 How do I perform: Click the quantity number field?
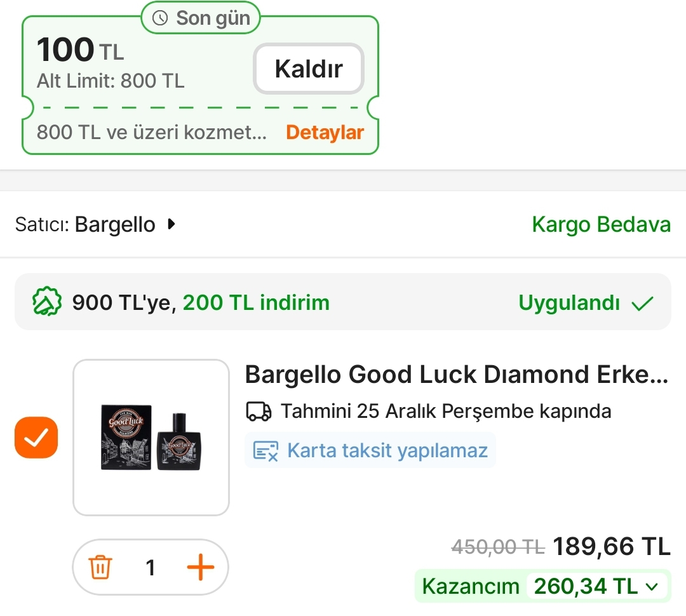point(151,567)
